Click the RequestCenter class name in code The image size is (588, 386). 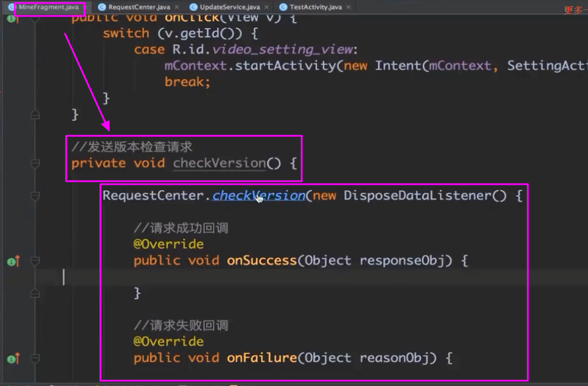click(x=153, y=195)
